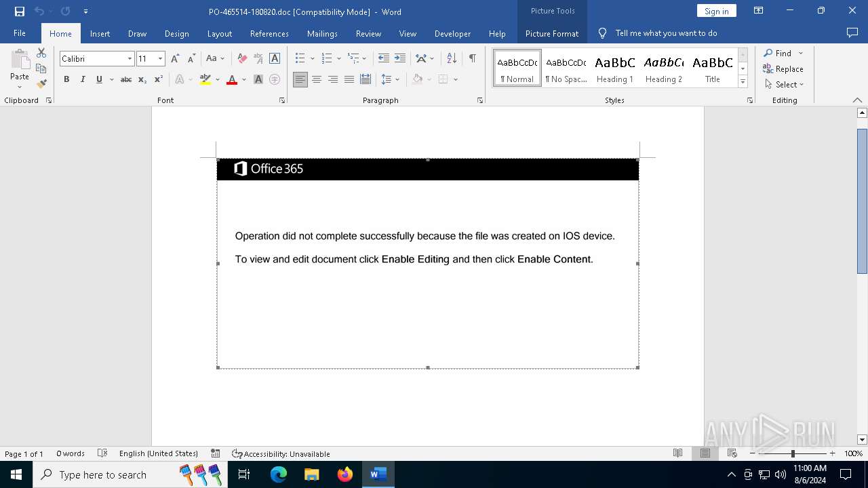This screenshot has height=488, width=868.
Task: Open the Review tab
Action: (368, 33)
